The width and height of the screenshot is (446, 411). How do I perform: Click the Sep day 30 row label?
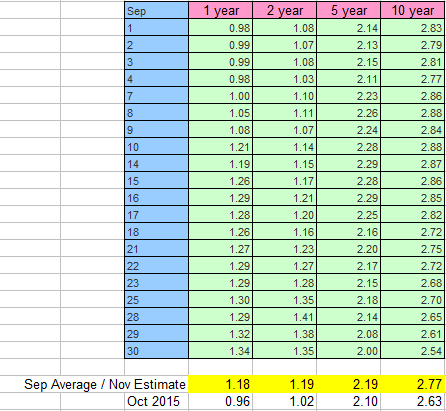click(x=157, y=350)
